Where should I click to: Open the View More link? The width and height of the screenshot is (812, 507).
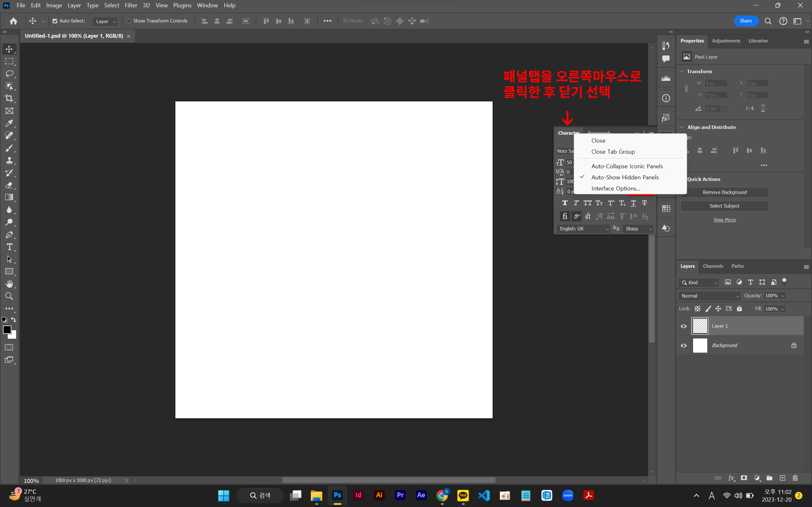tap(724, 220)
